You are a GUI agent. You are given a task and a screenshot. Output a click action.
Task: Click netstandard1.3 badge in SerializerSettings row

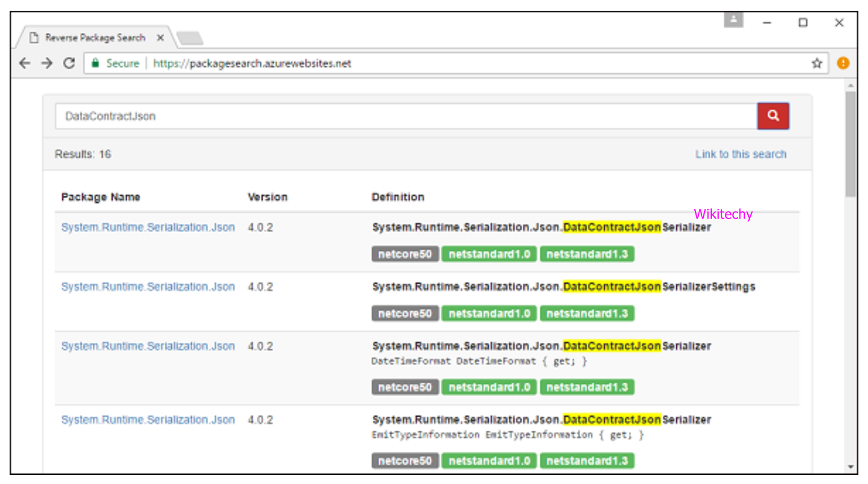point(587,314)
